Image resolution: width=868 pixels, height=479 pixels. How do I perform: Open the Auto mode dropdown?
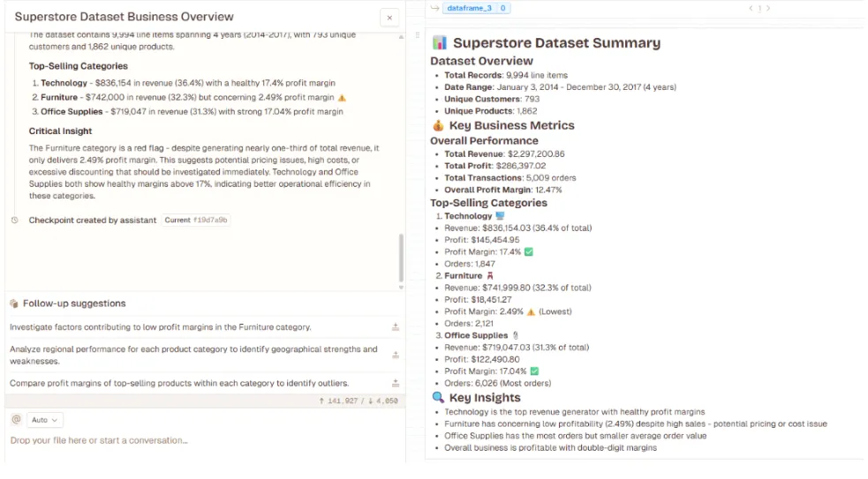(44, 421)
